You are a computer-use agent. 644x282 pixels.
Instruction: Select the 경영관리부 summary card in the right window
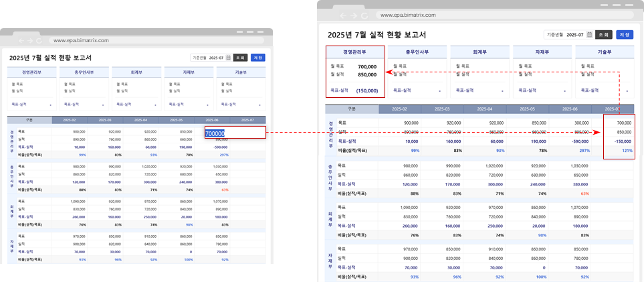click(355, 72)
